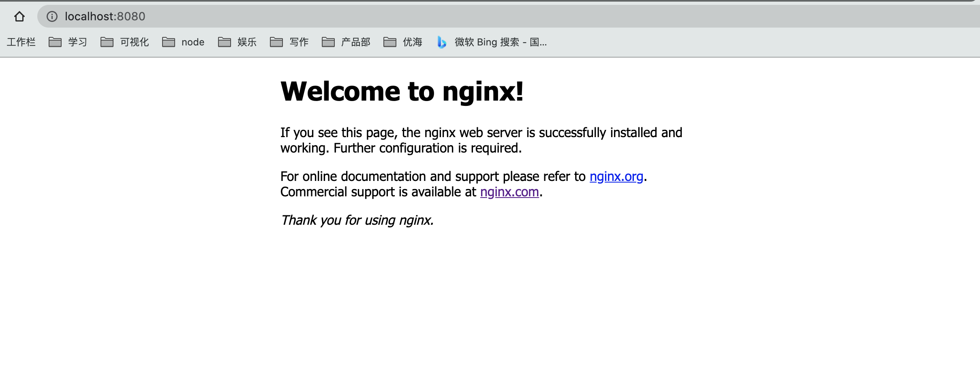Follow the nginx.org documentation link
This screenshot has height=387, width=980.
(616, 176)
